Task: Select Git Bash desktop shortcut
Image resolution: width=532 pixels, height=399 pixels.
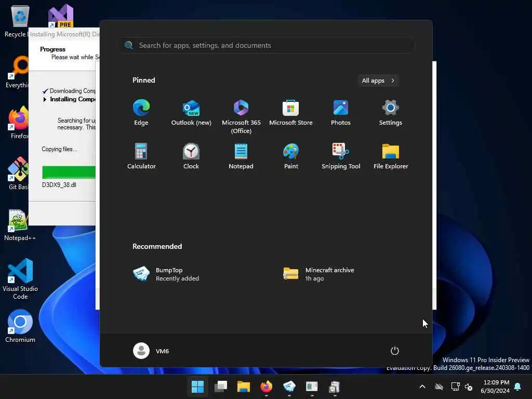Action: (18, 173)
